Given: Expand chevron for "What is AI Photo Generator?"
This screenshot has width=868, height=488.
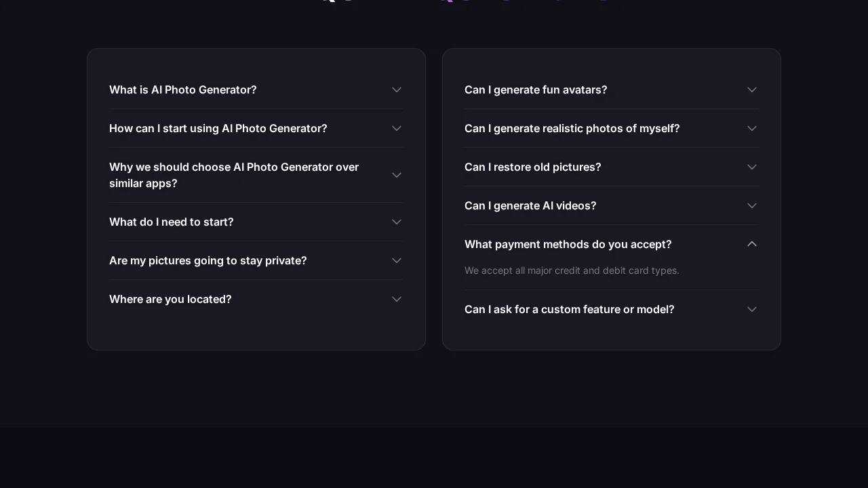Looking at the screenshot, I should 397,89.
